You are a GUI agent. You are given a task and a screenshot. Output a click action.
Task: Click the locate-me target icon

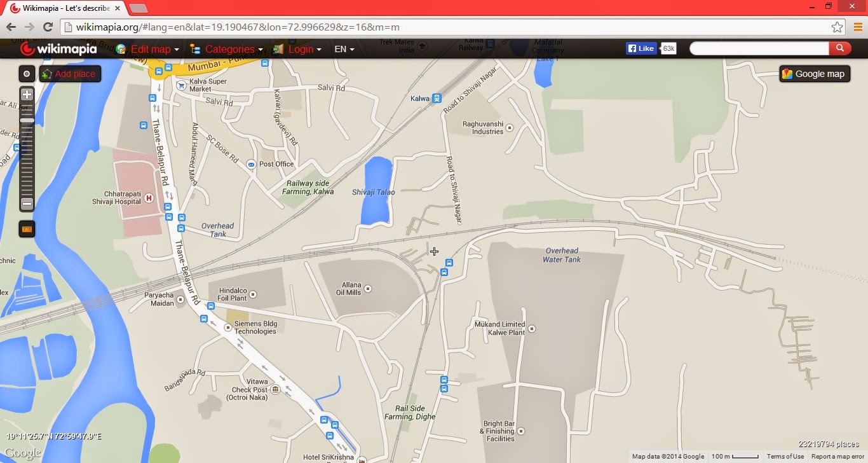27,74
